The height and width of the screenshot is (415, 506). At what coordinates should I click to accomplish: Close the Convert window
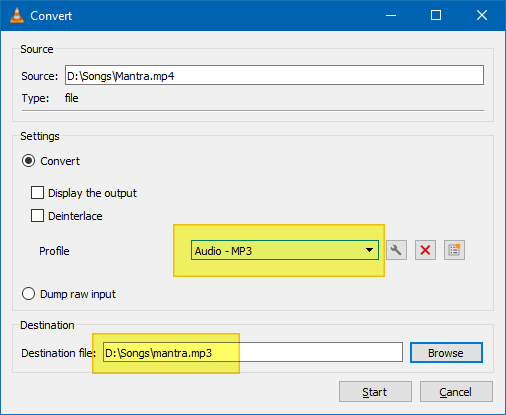click(482, 15)
